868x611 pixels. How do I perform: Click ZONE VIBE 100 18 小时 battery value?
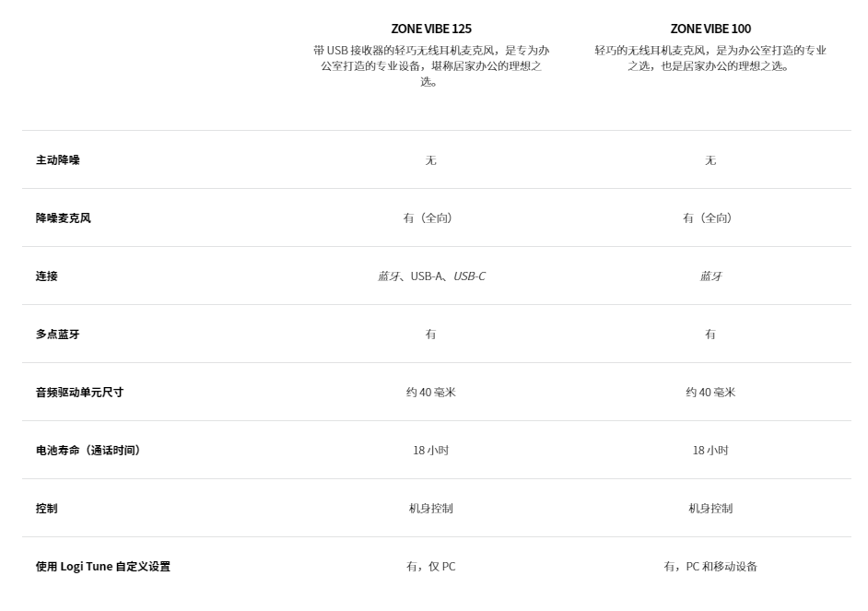(710, 451)
